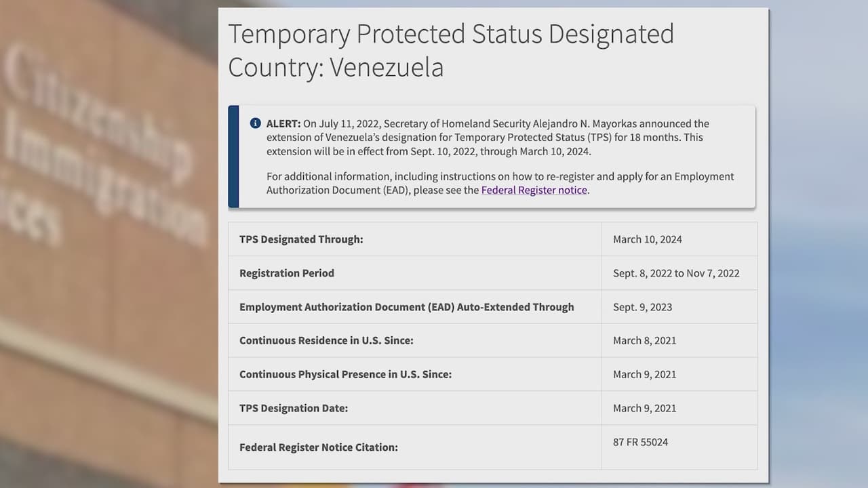This screenshot has width=868, height=488.
Task: Click the 'March 10, 2024' table value
Action: (x=647, y=239)
